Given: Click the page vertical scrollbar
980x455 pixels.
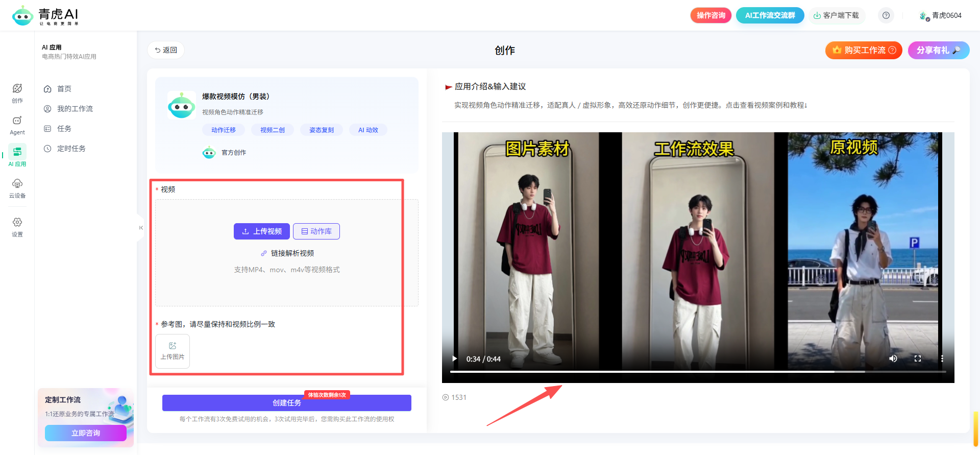Looking at the screenshot, I should [x=976, y=429].
